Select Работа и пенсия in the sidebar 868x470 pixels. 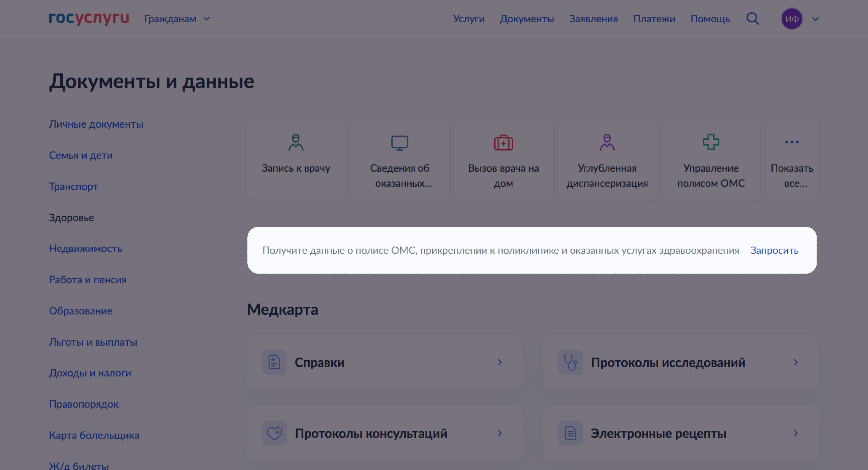coord(88,280)
